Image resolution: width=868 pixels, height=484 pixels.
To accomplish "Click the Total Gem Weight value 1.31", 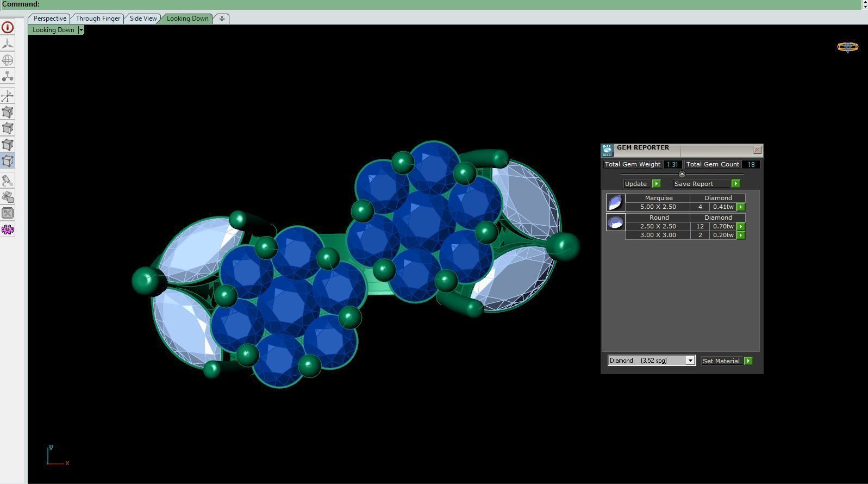I will coord(672,164).
